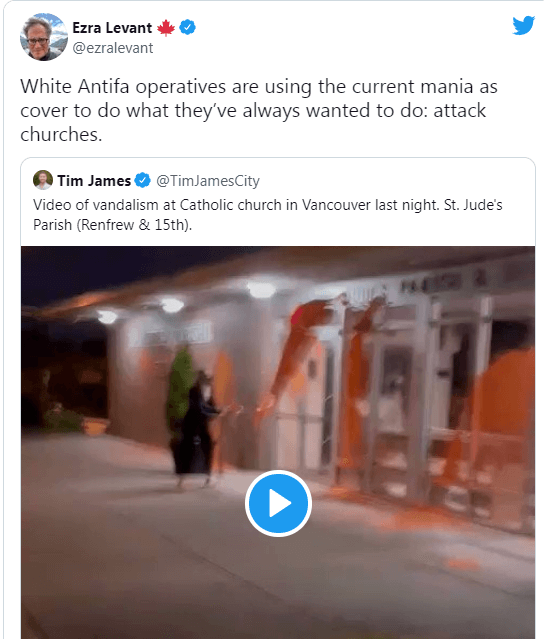544x639 pixels.
Task: Click the White Antifa operatives tweet text
Action: [x=259, y=110]
